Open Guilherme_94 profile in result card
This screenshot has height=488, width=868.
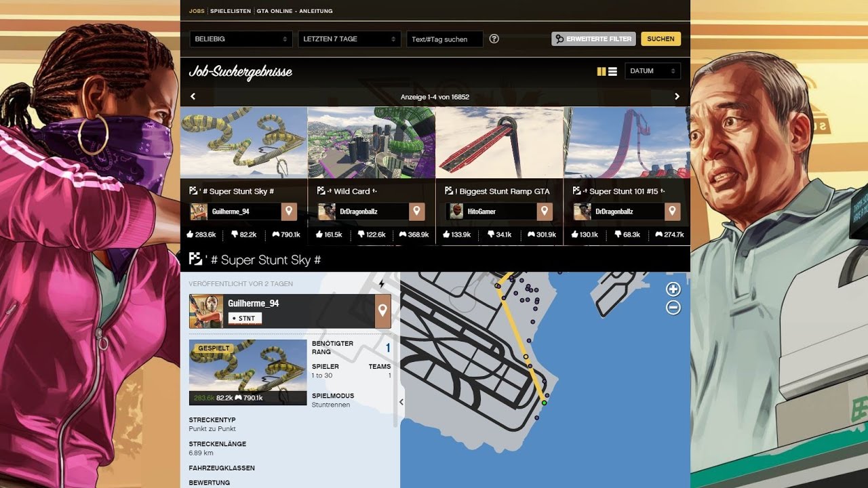[235, 211]
